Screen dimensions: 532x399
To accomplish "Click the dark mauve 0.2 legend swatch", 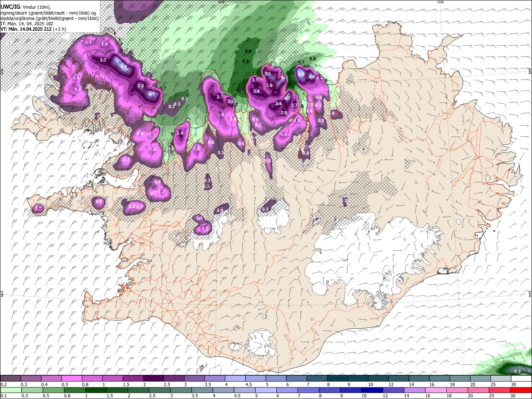I will pyautogui.click(x=10, y=379).
